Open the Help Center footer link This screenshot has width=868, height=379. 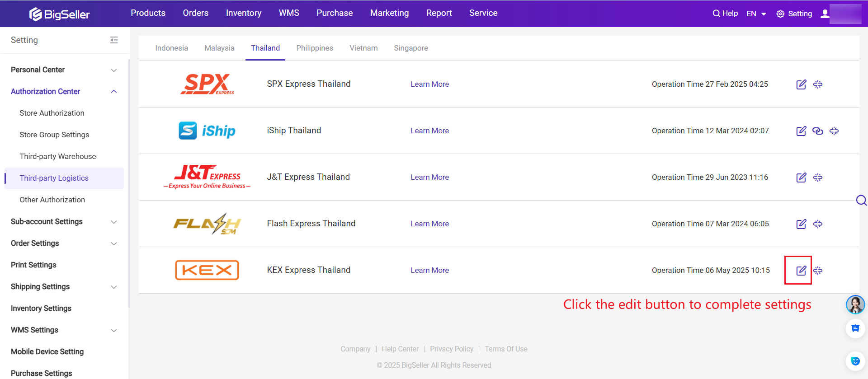[x=400, y=349]
